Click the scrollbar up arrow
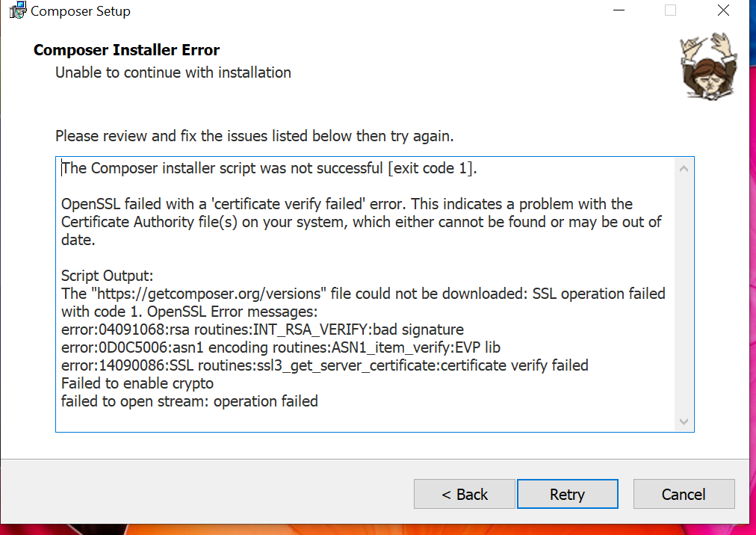Image resolution: width=756 pixels, height=535 pixels. 684,168
